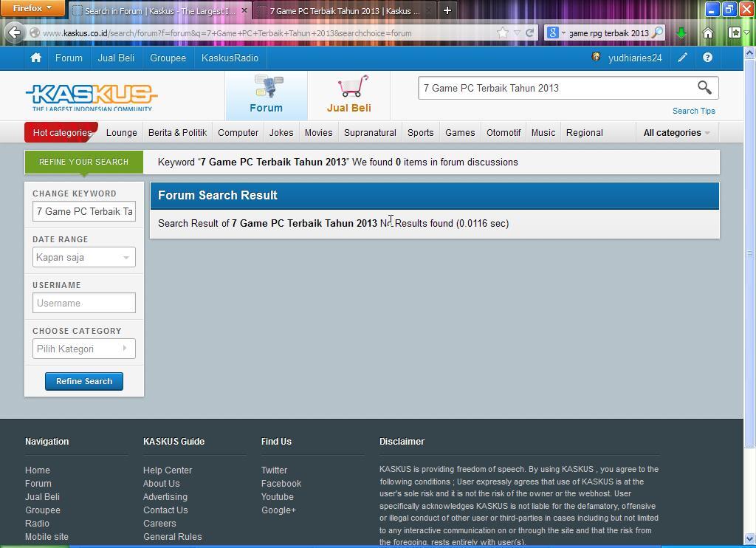
Task: Select the Search in Forum browser tab
Action: tap(160, 10)
